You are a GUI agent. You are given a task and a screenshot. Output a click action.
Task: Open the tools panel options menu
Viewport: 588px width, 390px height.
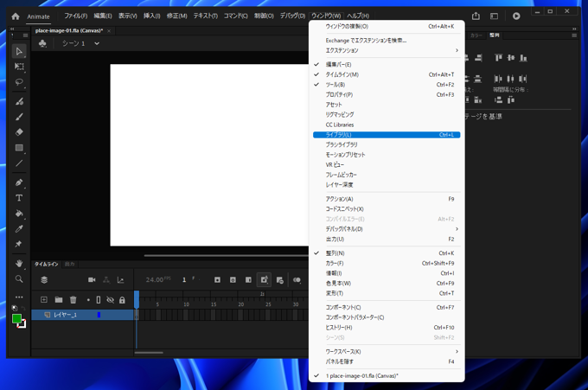click(25, 35)
